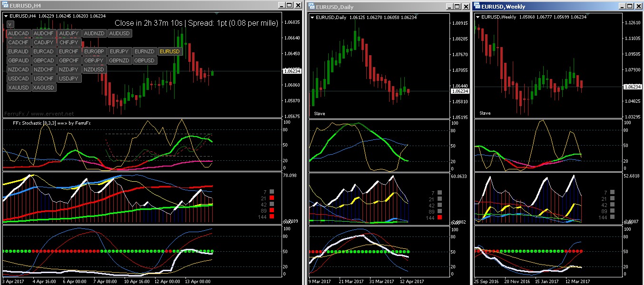This screenshot has height=285, width=644.
Task: Open the EURUSD,H4 chart header dropdown triangle
Action: click(6, 16)
